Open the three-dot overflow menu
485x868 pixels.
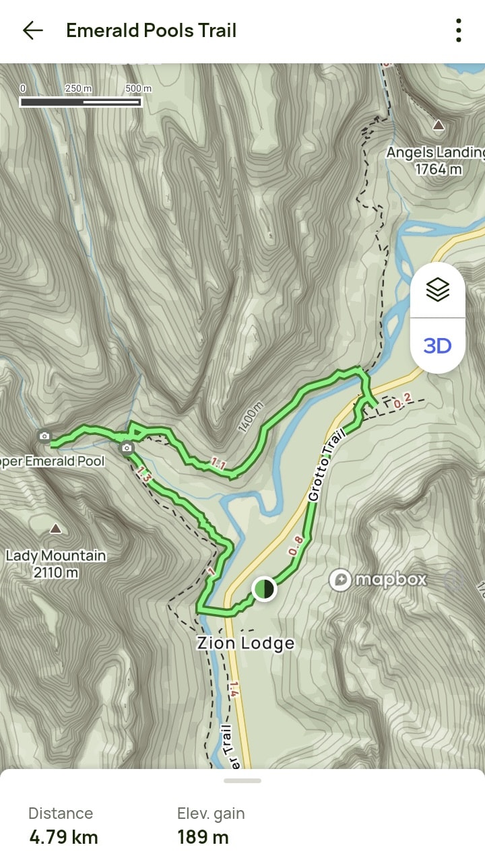pyautogui.click(x=459, y=30)
